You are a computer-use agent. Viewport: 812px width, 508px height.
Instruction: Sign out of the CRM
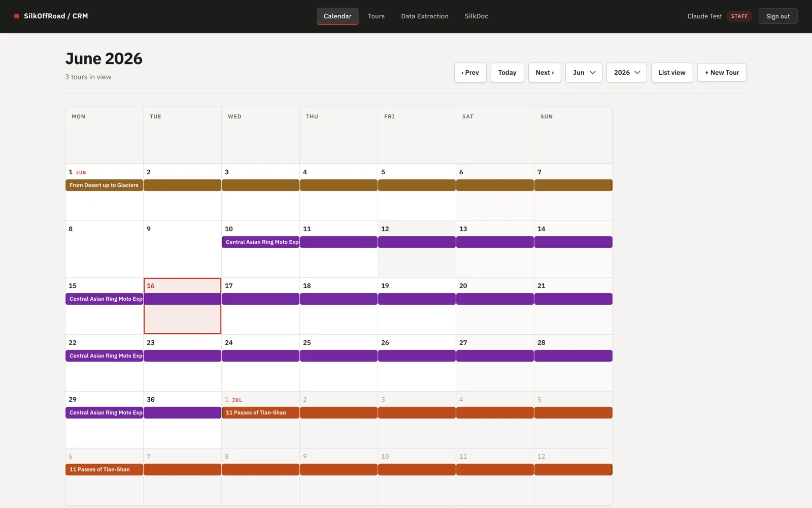pyautogui.click(x=778, y=16)
